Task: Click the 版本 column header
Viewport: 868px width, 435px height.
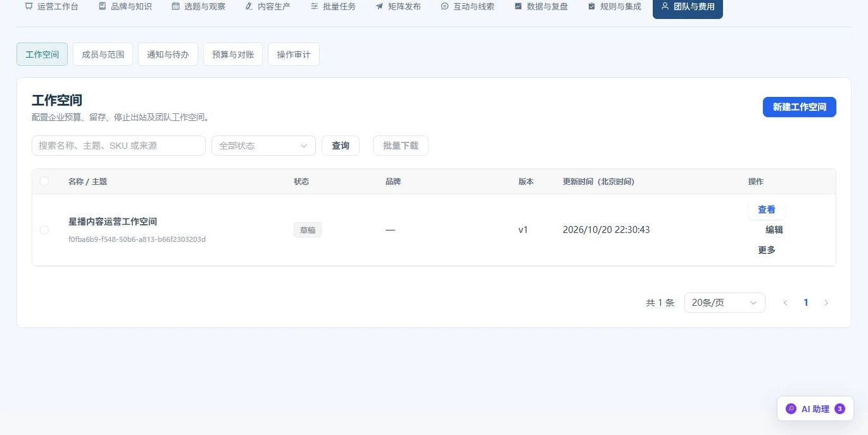Action: [526, 181]
